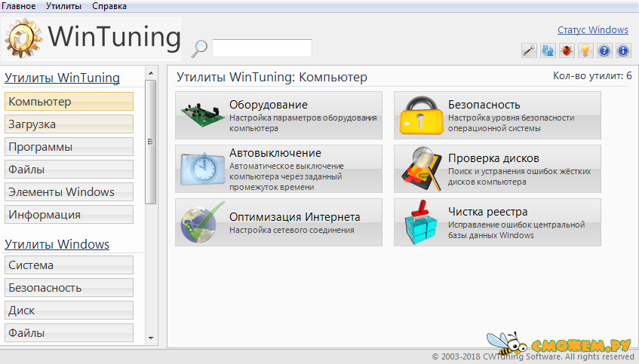Click the WinTuning gear logo
Image resolution: width=639 pixels, height=364 pixels.
point(23,38)
